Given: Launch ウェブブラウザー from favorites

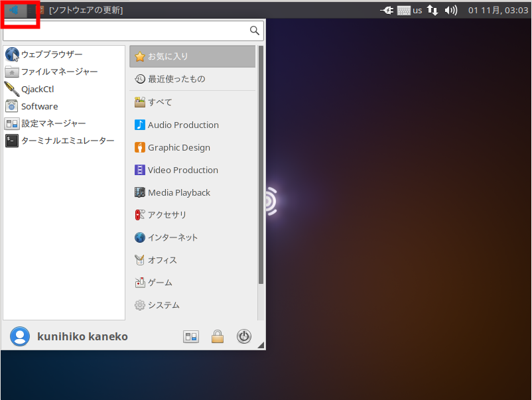Looking at the screenshot, I should (64, 54).
